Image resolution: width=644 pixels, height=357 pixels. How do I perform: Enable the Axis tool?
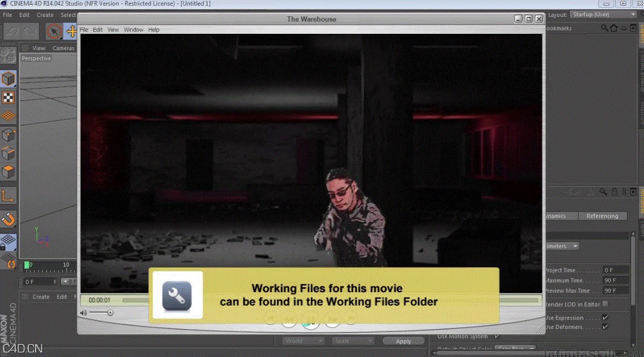tap(8, 196)
